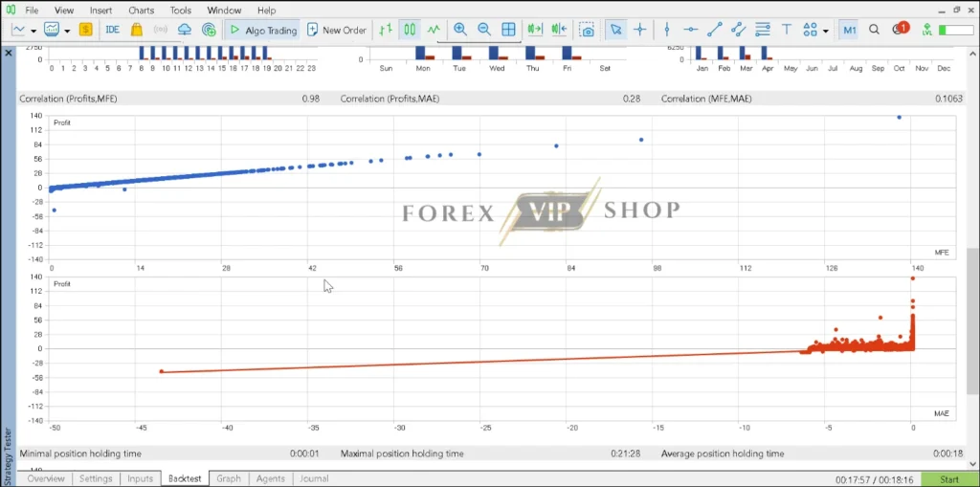Viewport: 980px width, 487px height.
Task: Take a chart screenshot with camera icon
Action: click(x=587, y=30)
